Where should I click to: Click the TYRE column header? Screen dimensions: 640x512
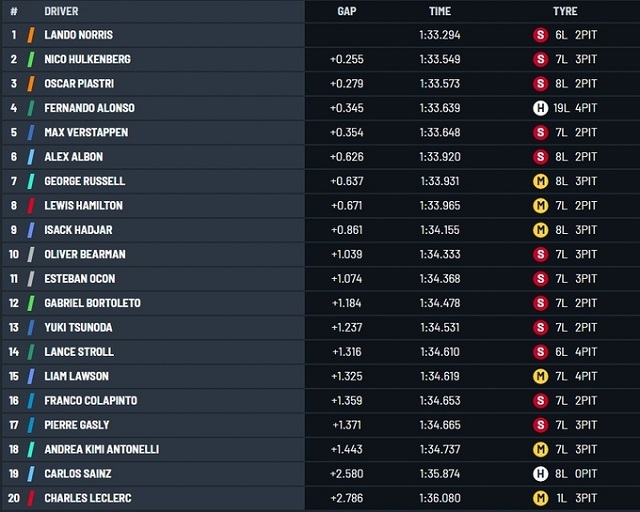click(x=565, y=11)
